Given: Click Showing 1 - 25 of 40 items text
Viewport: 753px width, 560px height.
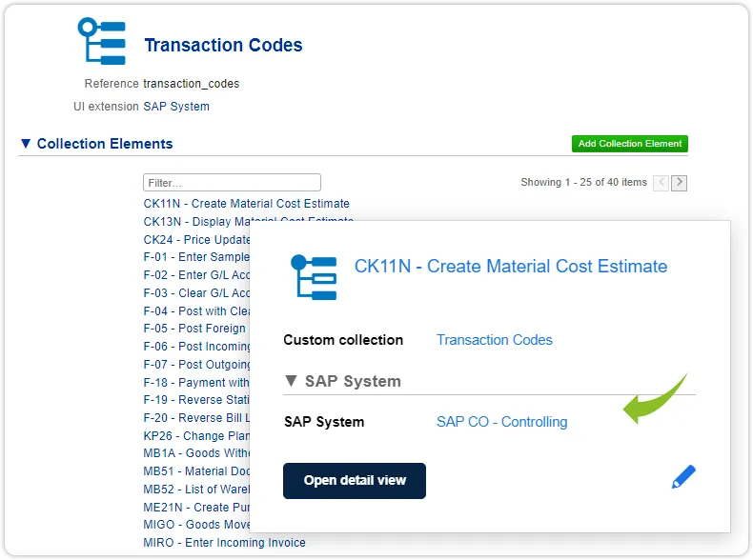Looking at the screenshot, I should [584, 182].
